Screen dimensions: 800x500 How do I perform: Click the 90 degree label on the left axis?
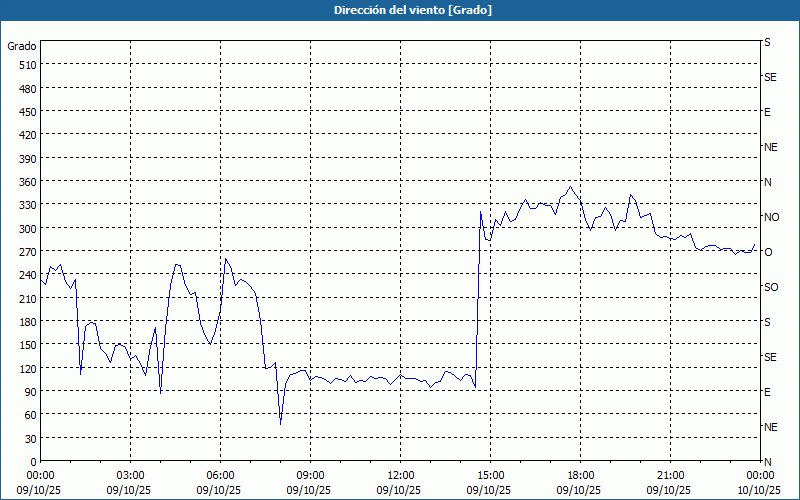click(x=30, y=392)
